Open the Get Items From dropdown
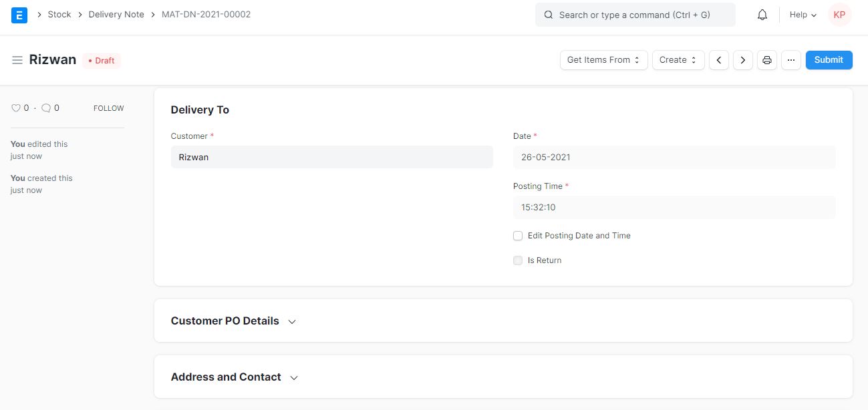Viewport: 868px width, 410px height. [x=603, y=60]
